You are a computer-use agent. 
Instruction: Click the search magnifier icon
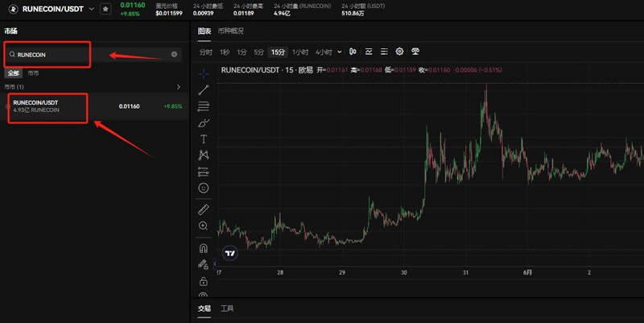pos(12,54)
